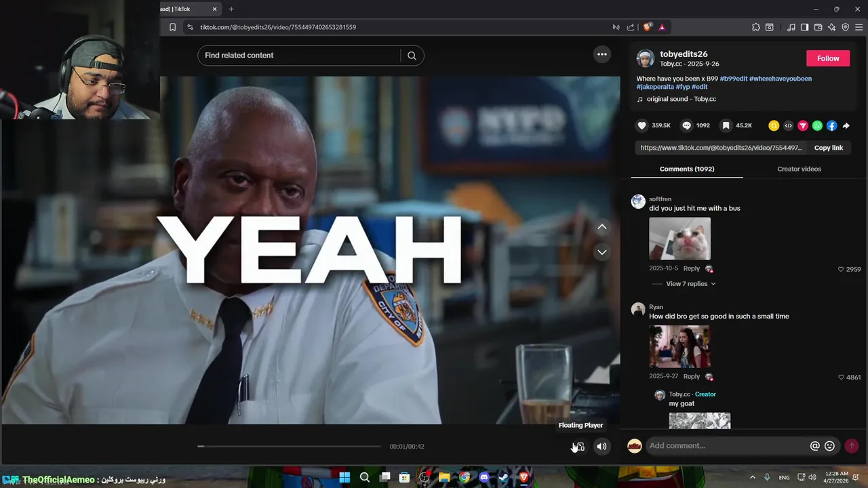Save video using the bookmark icon
Image resolution: width=868 pixels, height=488 pixels.
click(x=726, y=125)
